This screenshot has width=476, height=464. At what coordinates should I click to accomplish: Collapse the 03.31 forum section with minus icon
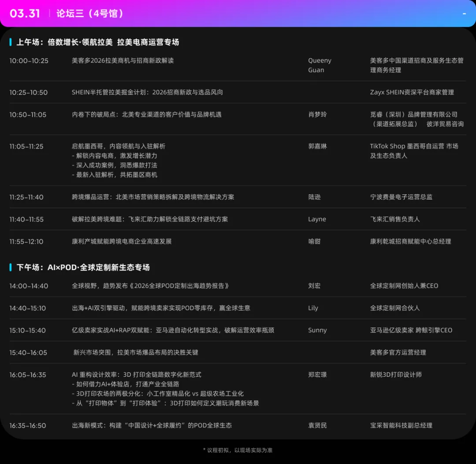(x=464, y=14)
